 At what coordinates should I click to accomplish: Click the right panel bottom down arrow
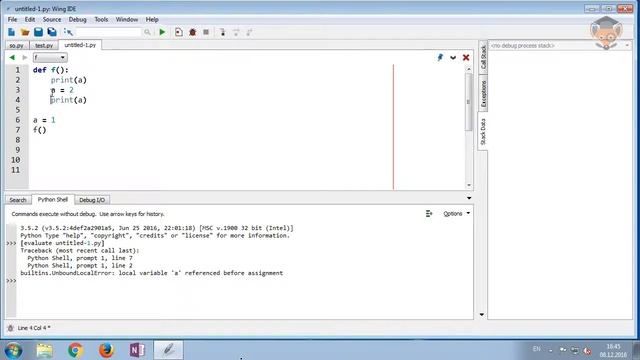click(482, 315)
